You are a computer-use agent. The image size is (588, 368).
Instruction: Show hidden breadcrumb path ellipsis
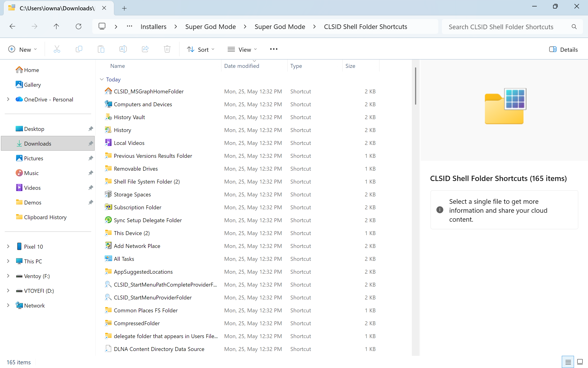130,26
